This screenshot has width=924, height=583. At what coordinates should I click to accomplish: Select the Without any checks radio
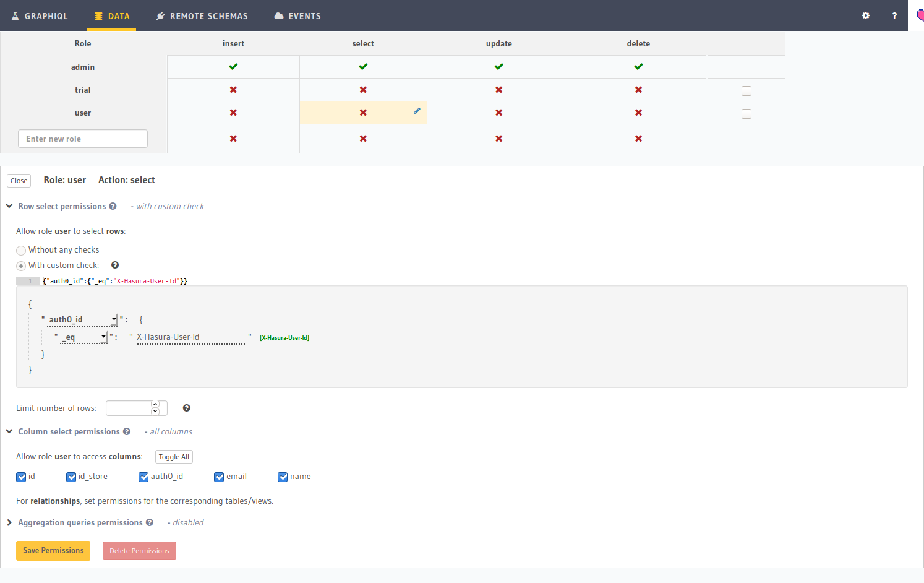click(21, 251)
